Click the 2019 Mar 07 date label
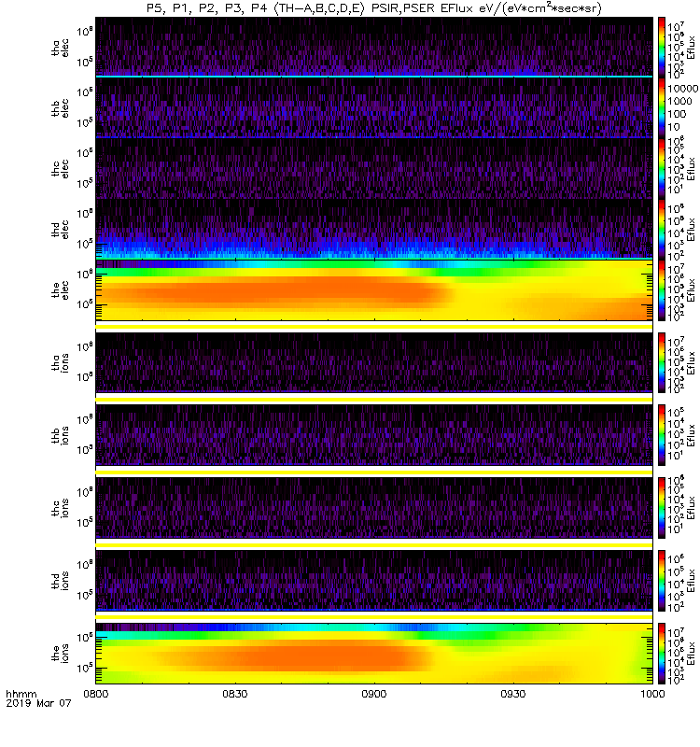The width and height of the screenshot is (700, 747). [x=38, y=703]
